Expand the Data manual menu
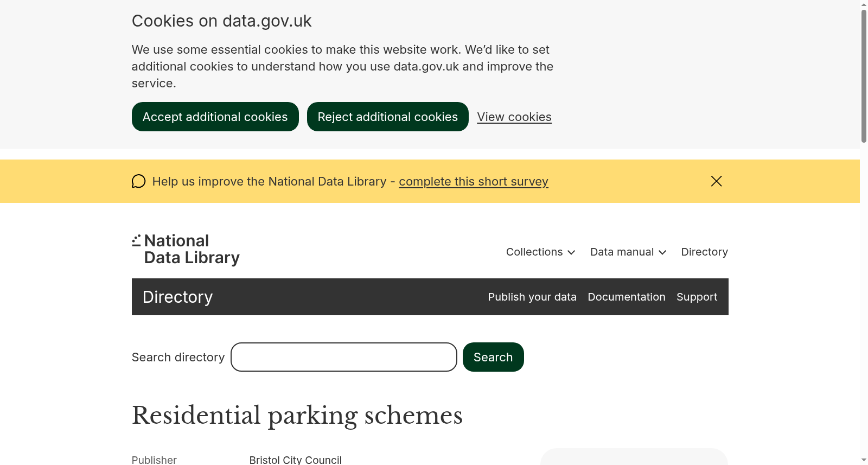 [628, 252]
